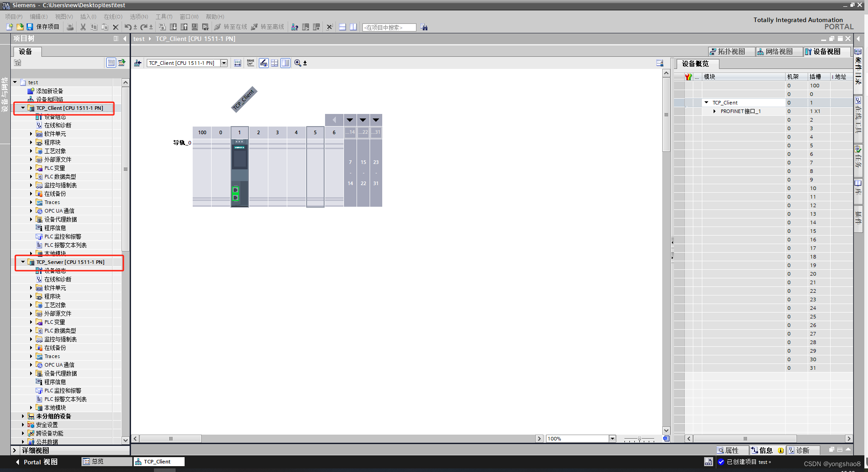Click the download to device icon
This screenshot has height=472, width=868.
pyautogui.click(x=173, y=27)
